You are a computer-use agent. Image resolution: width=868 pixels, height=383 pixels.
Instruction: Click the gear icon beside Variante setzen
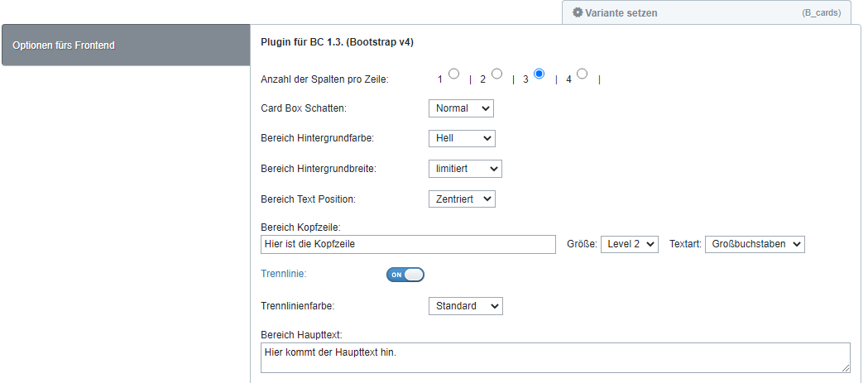click(578, 13)
